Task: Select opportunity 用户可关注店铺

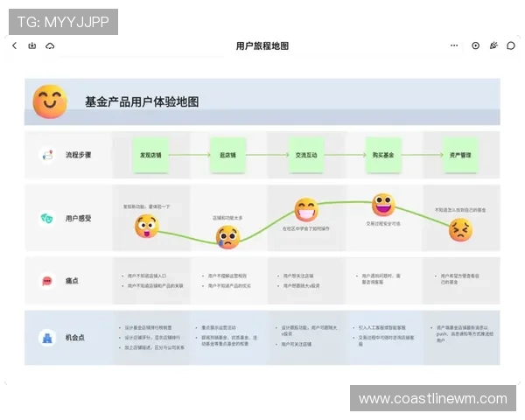Action: tap(297, 344)
